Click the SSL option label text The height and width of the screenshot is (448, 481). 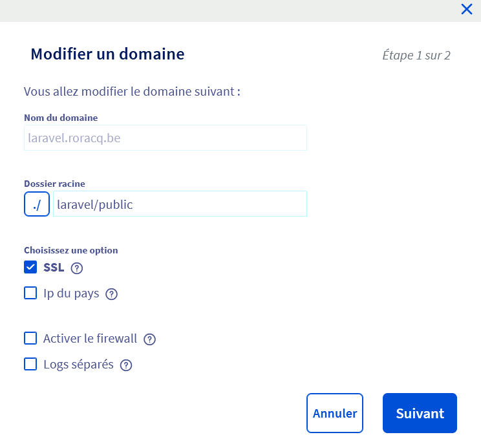(54, 268)
